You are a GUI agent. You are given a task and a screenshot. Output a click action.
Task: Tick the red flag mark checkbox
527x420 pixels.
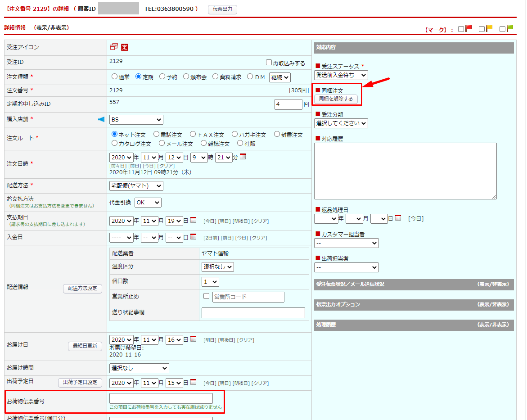(461, 29)
